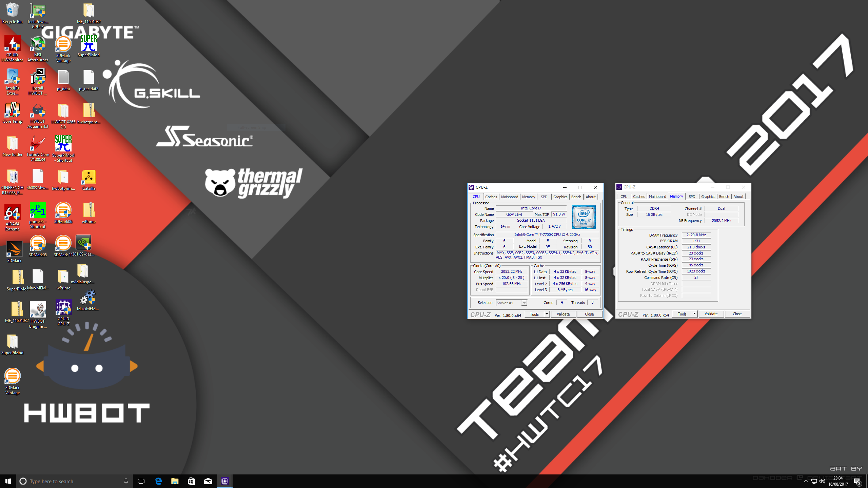Image resolution: width=868 pixels, height=488 pixels.
Task: Click Tools button in right CPU-Z window
Action: (682, 314)
